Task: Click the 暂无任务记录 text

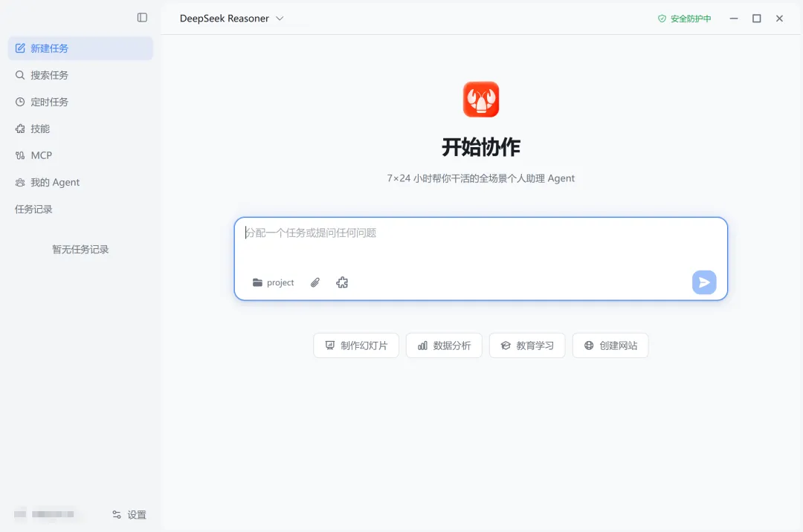Action: pyautogui.click(x=80, y=250)
